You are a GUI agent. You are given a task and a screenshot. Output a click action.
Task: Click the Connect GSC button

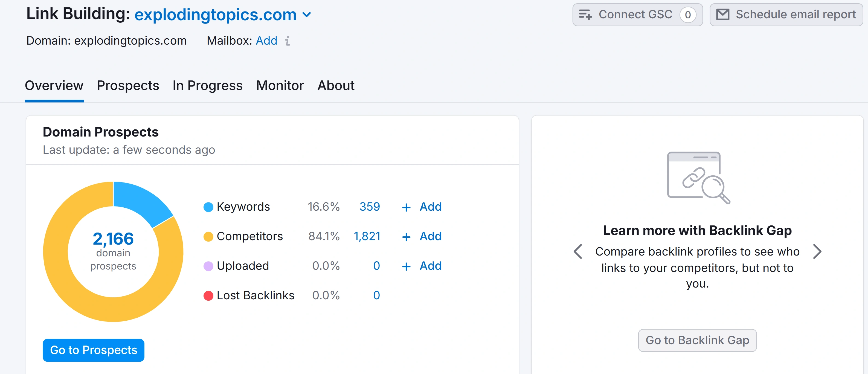[x=637, y=15]
